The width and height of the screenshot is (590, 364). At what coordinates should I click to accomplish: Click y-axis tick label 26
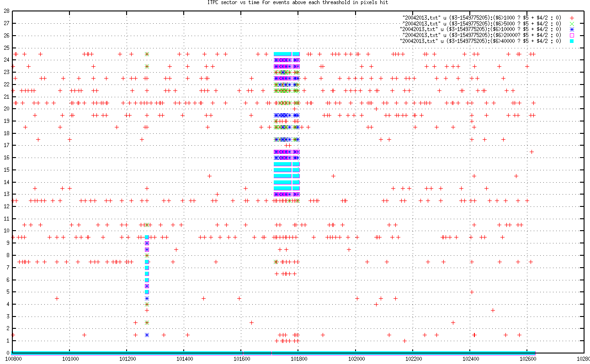tap(6, 36)
